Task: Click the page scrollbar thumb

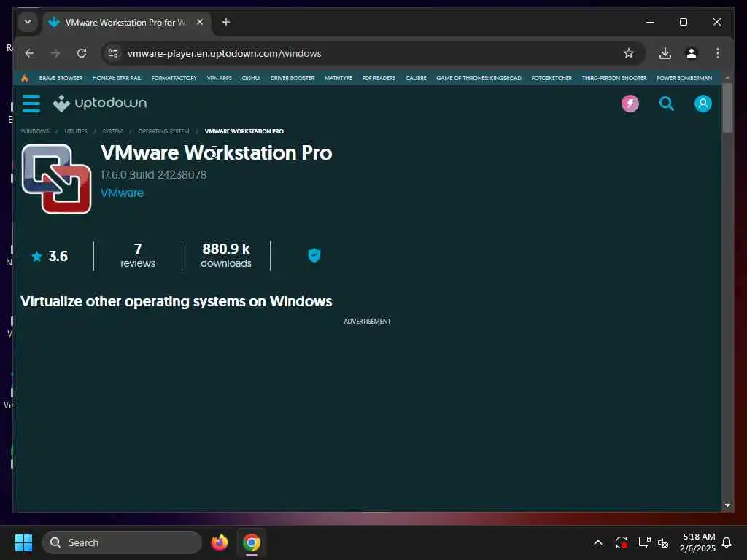Action: [x=727, y=109]
